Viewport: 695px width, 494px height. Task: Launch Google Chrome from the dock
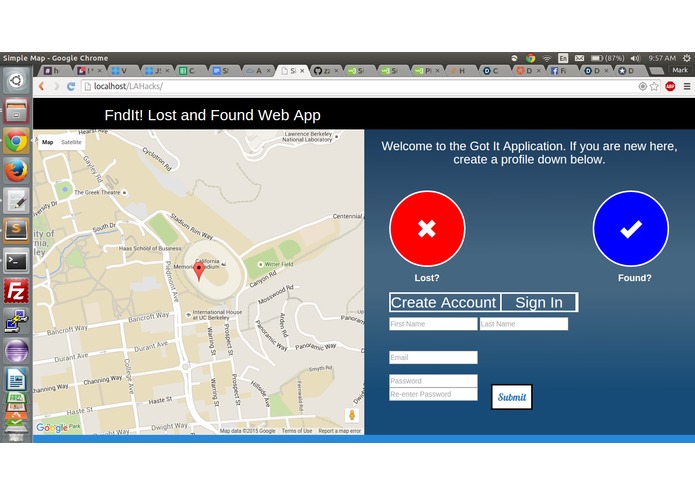pyautogui.click(x=16, y=141)
